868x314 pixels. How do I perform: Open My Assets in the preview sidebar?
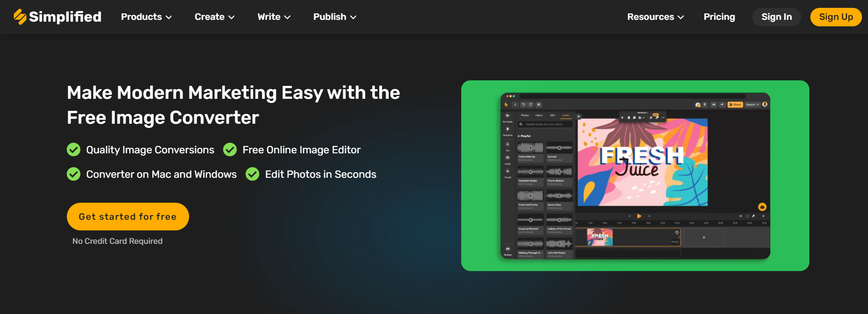(x=507, y=118)
